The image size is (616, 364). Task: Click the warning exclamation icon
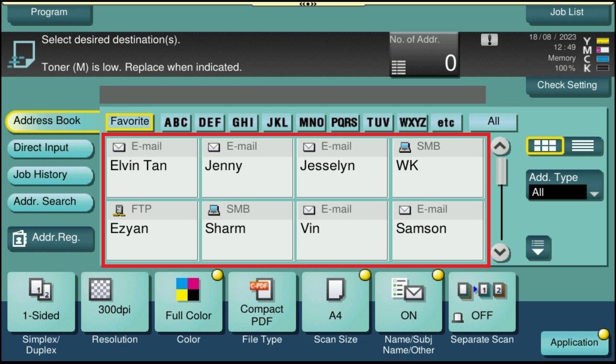[x=489, y=40]
